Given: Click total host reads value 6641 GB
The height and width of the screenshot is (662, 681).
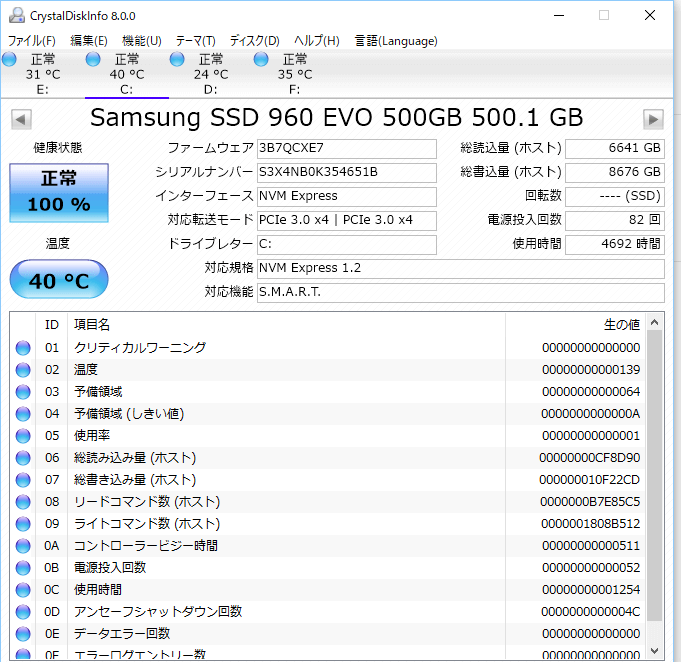Looking at the screenshot, I should pos(615,149).
